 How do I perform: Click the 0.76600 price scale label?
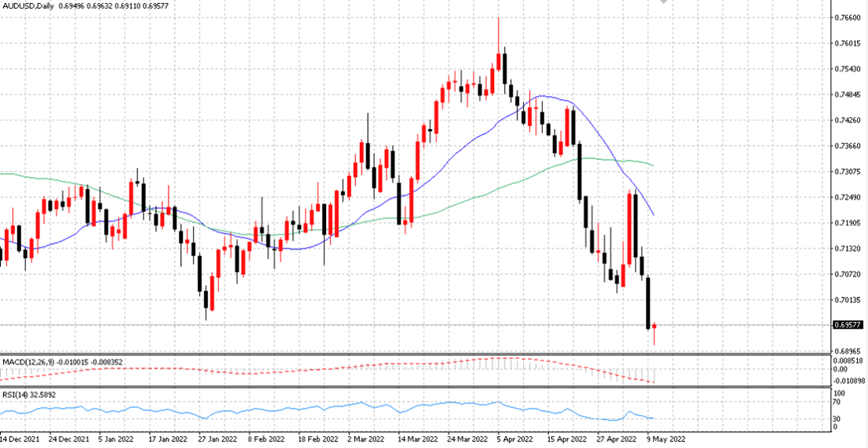tap(847, 17)
